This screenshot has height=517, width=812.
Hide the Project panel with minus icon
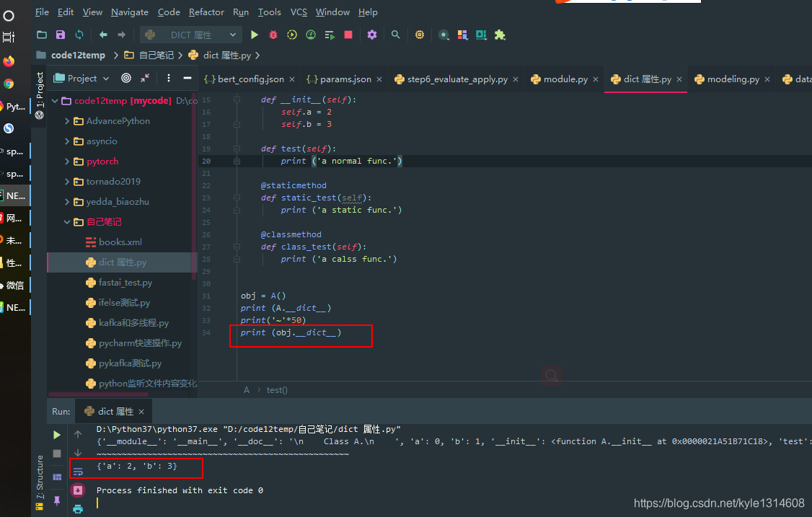[187, 78]
